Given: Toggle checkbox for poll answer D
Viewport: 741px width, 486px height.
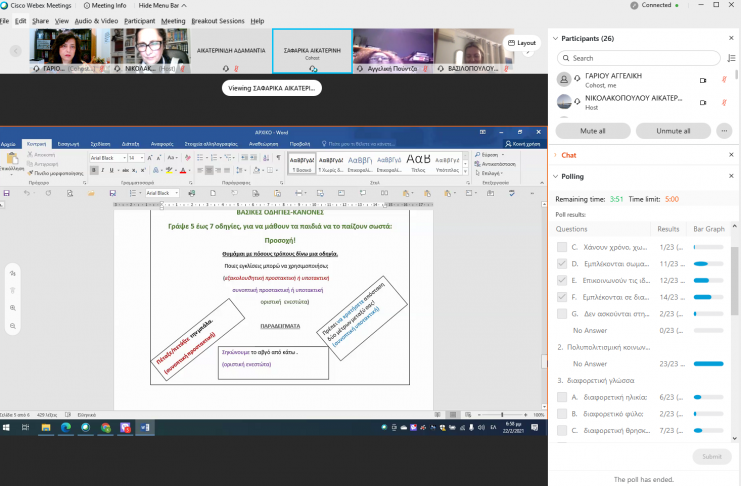Looking at the screenshot, I should [561, 263].
